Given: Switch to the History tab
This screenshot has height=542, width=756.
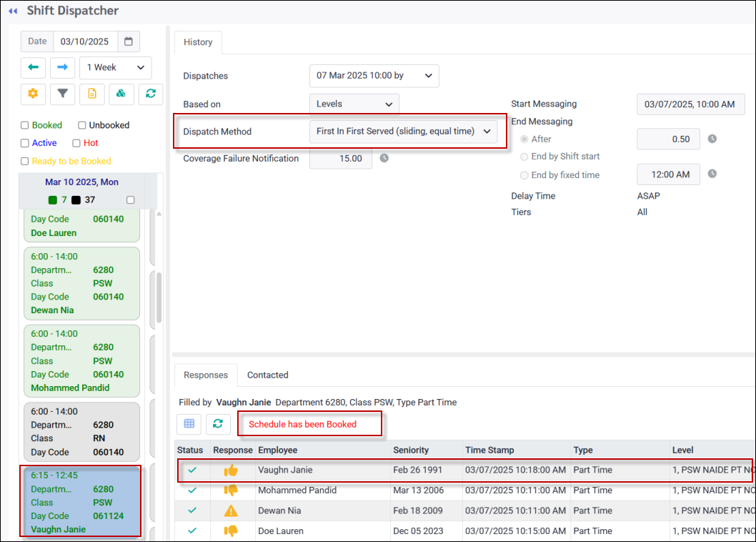Looking at the screenshot, I should [198, 42].
